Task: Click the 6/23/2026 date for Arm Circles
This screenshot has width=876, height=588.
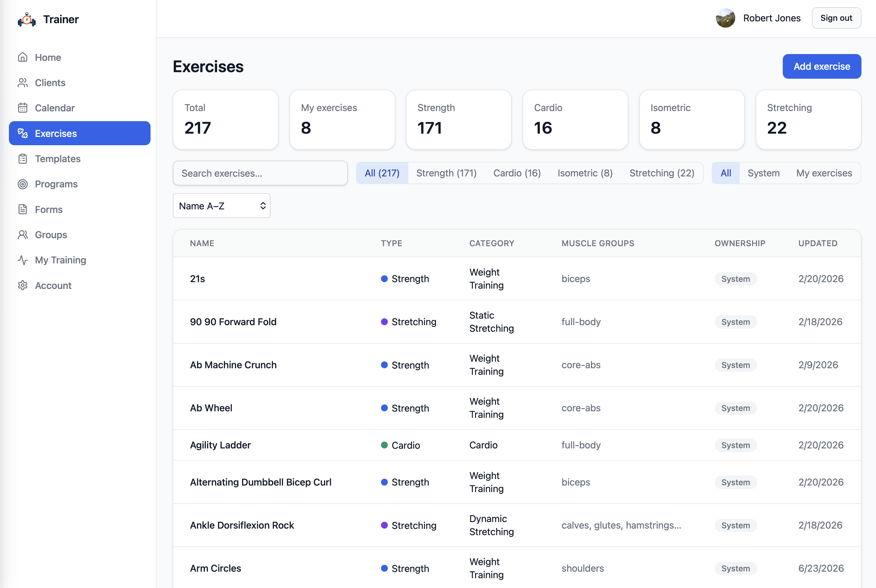Action: click(821, 568)
